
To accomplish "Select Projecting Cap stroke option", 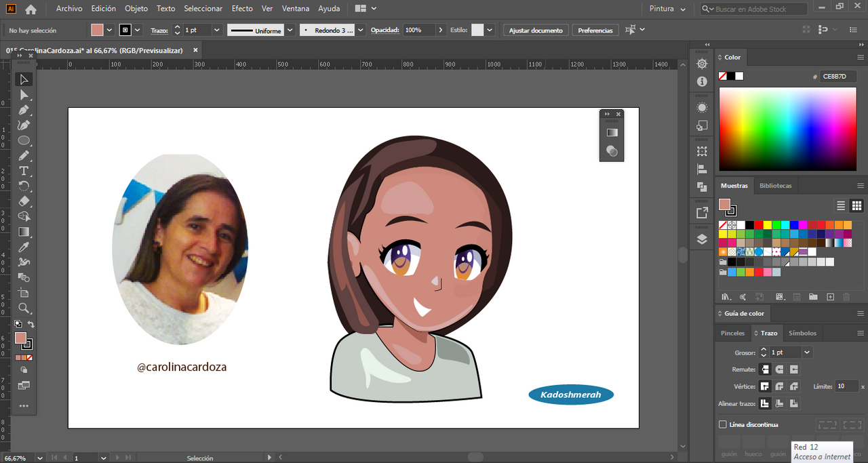I will (793, 369).
